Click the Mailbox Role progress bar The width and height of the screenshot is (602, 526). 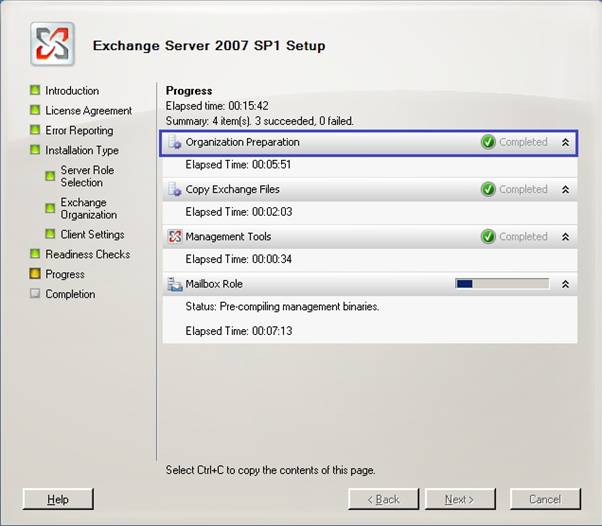point(502,284)
